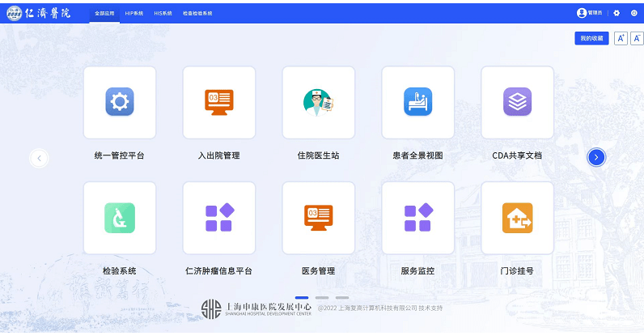The image size is (644, 336).
Task: Open the CDA共享文档 layers icon
Action: [x=517, y=102]
